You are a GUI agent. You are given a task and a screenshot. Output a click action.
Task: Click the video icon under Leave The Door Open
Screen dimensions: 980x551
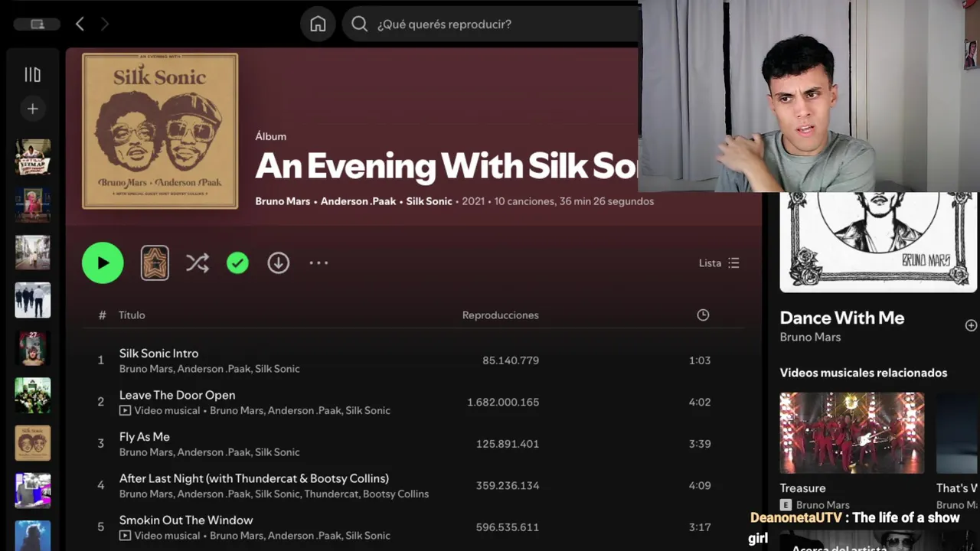pyautogui.click(x=125, y=410)
